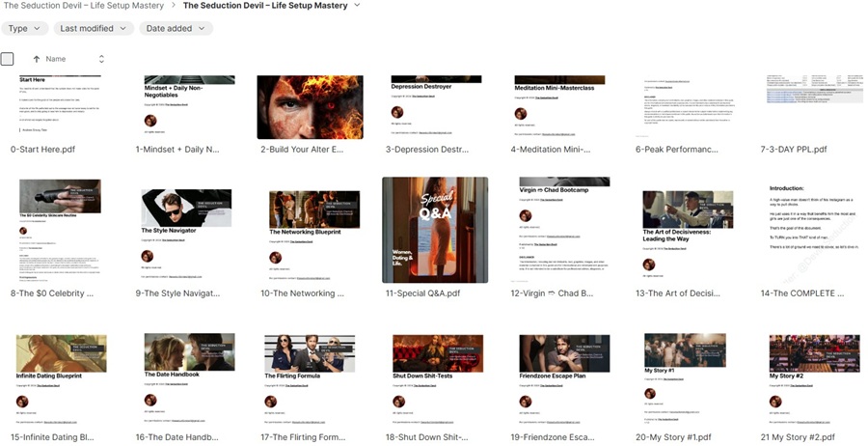Click the sort direction arrow beside Name
The image size is (868, 446).
click(37, 60)
